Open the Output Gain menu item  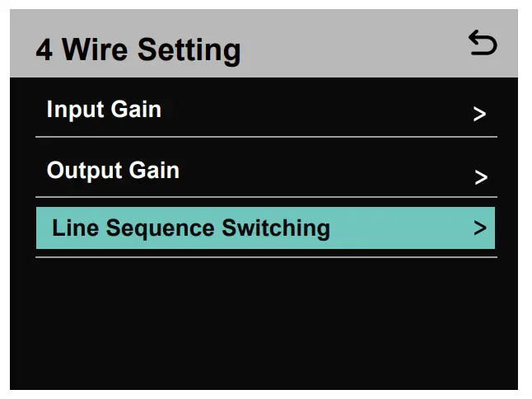pos(265,171)
